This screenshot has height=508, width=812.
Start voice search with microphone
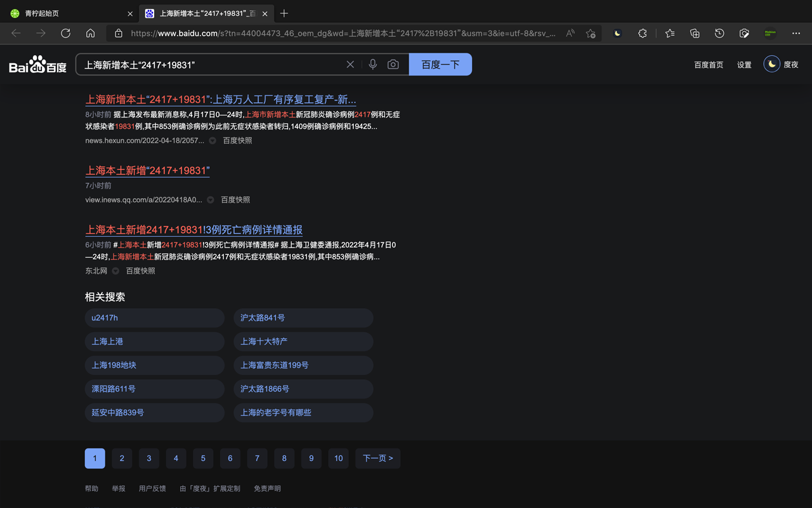(372, 64)
